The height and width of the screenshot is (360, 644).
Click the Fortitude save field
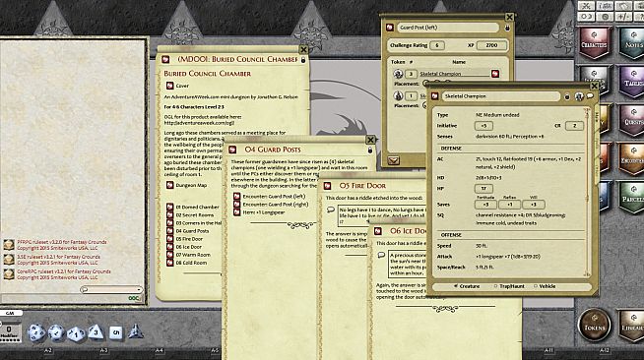pyautogui.click(x=485, y=205)
